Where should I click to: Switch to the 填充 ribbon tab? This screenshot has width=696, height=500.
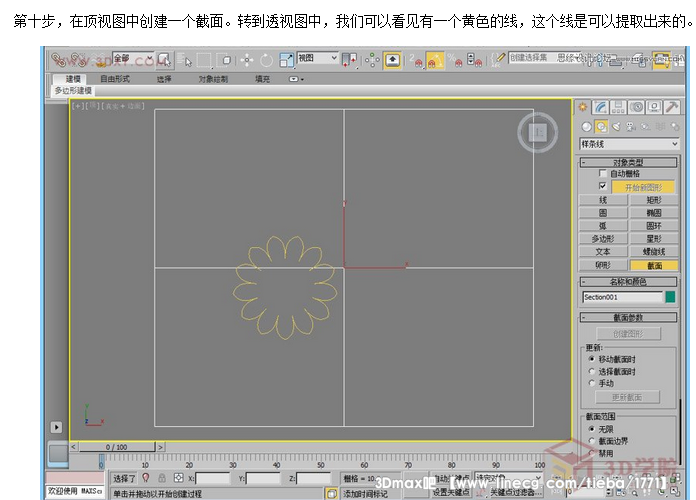262,79
